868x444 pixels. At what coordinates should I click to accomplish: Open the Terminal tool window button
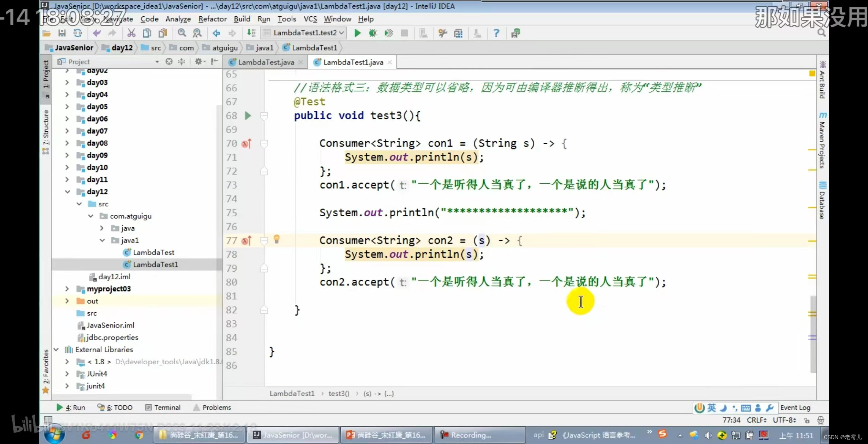[163, 407]
